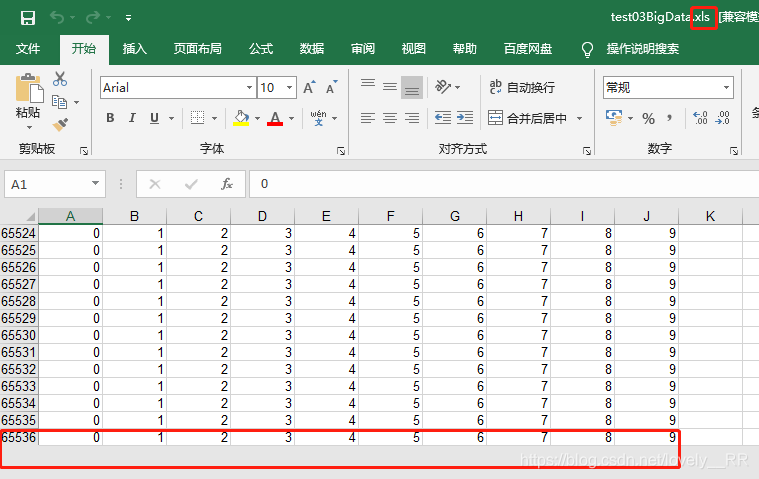The image size is (759, 479).
Task: Click 自动换行 wrap text button
Action: tap(522, 88)
